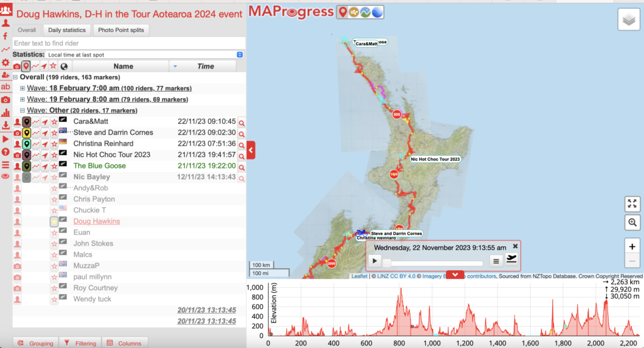The image size is (644, 348).
Task: Click the Facebook icon in the sidebar
Action: (x=6, y=36)
